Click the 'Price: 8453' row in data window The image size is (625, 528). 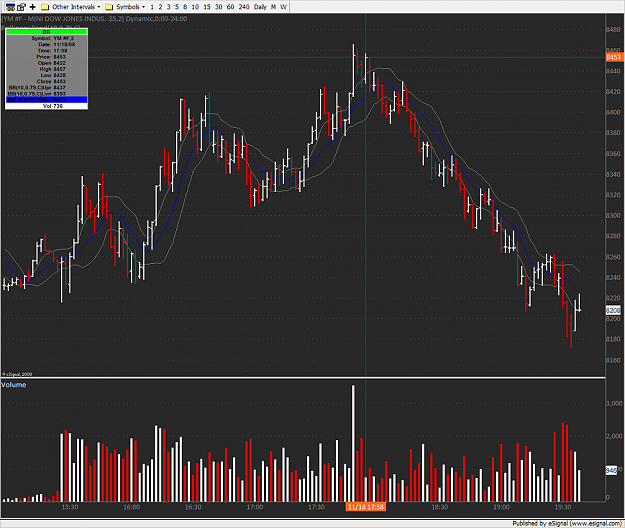46,57
